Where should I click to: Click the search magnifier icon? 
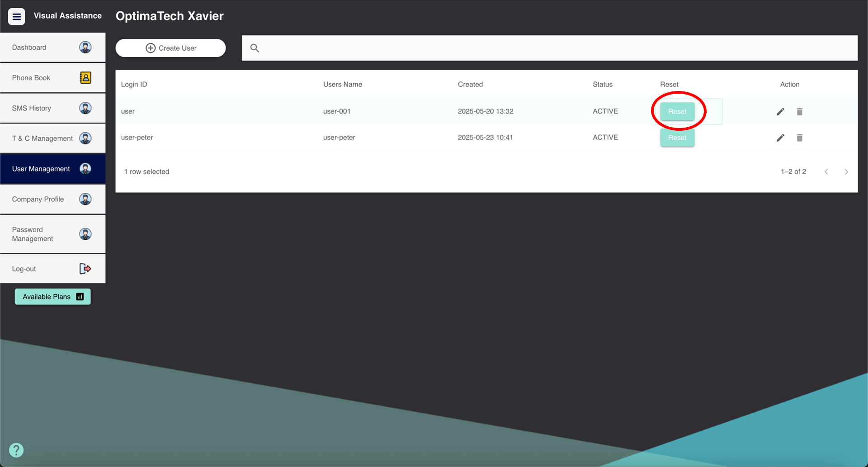(255, 48)
